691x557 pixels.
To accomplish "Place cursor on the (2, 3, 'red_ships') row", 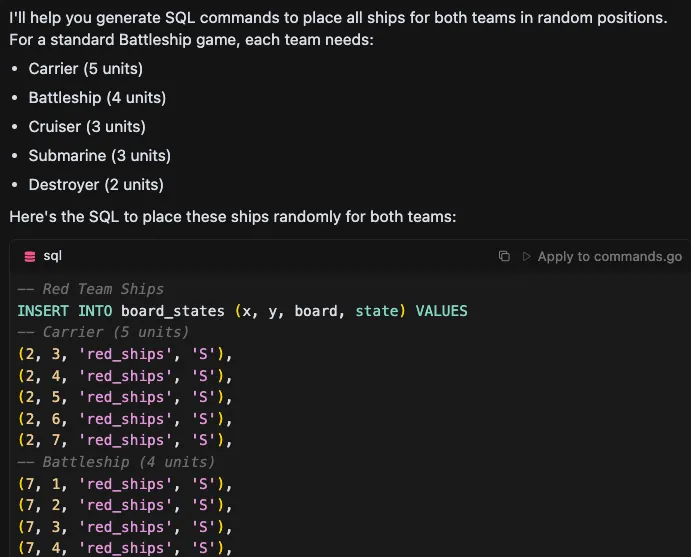I will tap(124, 354).
